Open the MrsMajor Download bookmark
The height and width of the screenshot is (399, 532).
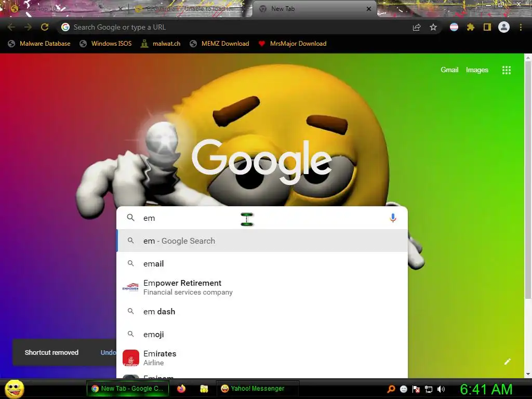tap(292, 44)
